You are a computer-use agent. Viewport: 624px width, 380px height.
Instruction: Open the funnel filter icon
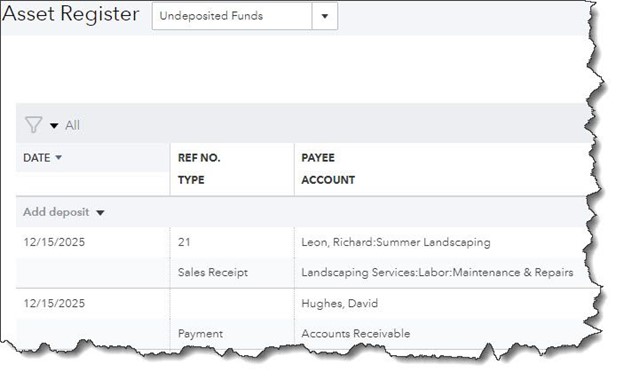pyautogui.click(x=33, y=125)
